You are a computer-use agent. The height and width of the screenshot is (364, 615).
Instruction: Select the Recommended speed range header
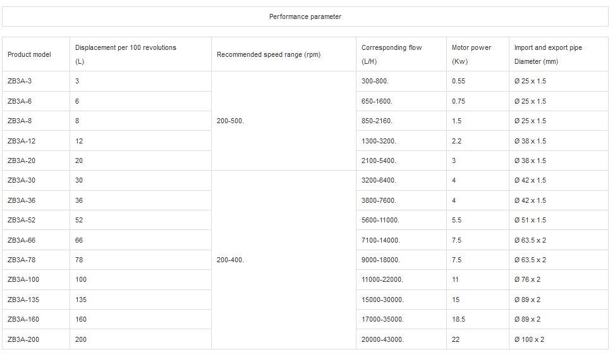click(x=268, y=55)
